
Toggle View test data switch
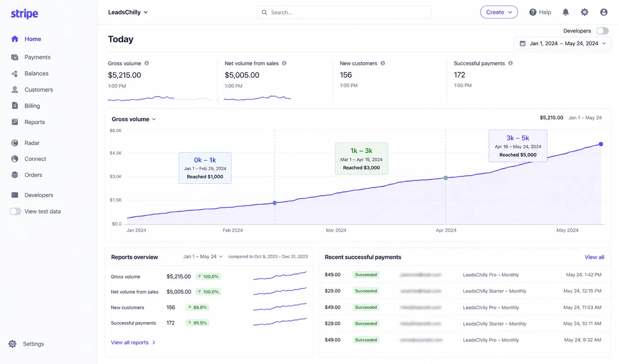tap(15, 212)
